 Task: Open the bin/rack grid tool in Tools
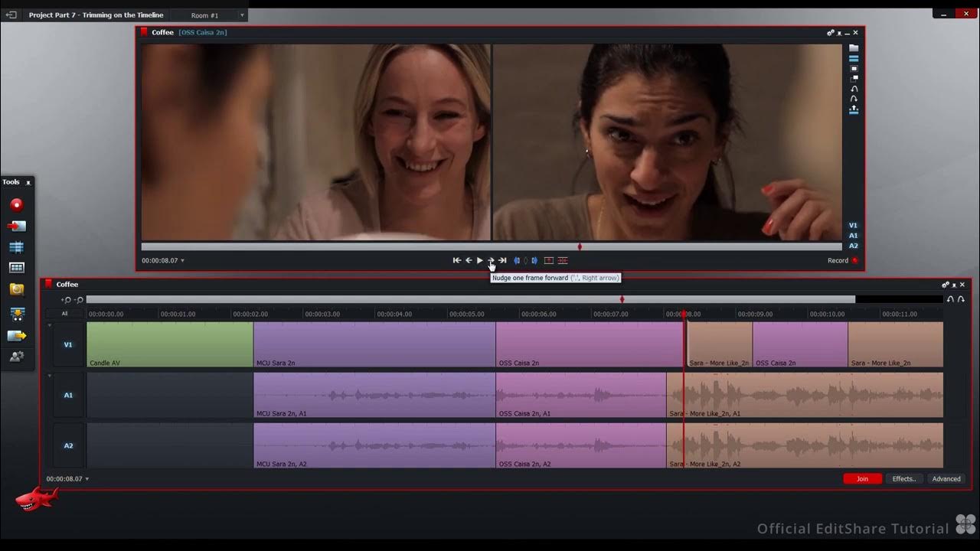[x=17, y=268]
